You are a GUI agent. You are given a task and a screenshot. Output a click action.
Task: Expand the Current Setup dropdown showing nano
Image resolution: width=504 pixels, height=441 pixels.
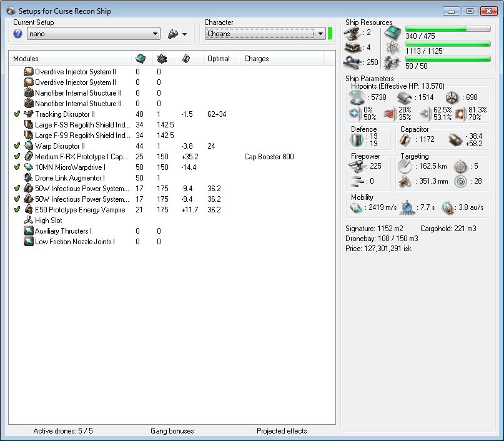coord(94,34)
